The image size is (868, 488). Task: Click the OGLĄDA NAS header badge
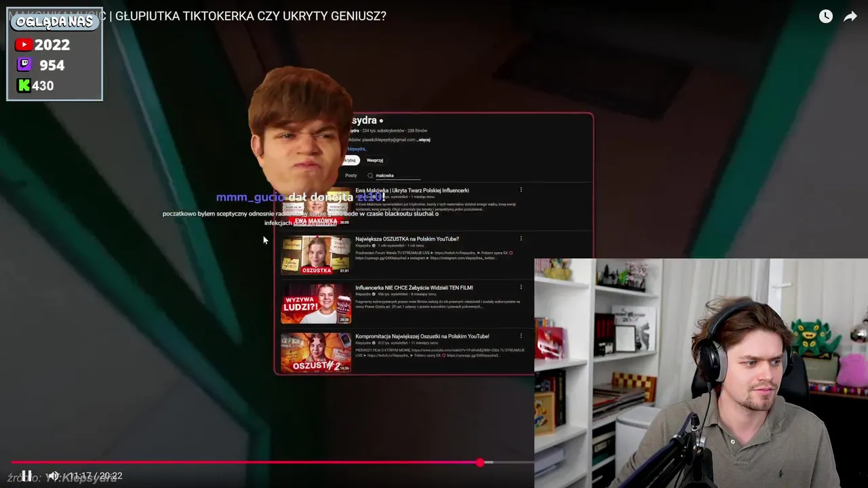coord(54,22)
